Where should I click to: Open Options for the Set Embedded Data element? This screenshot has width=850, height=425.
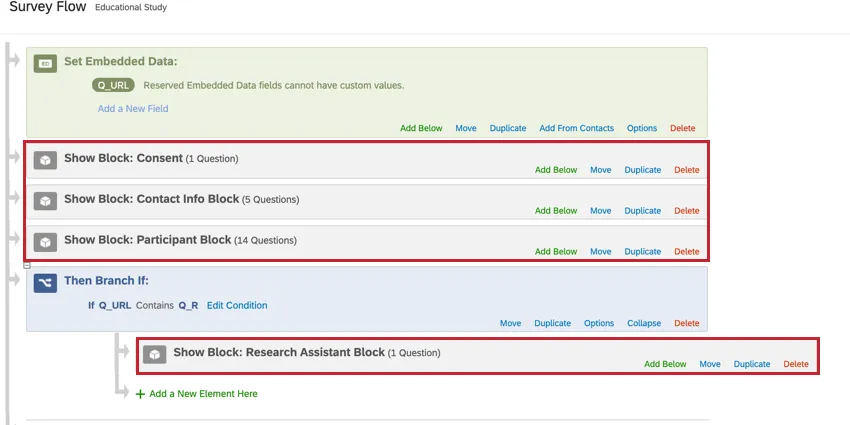pos(642,128)
